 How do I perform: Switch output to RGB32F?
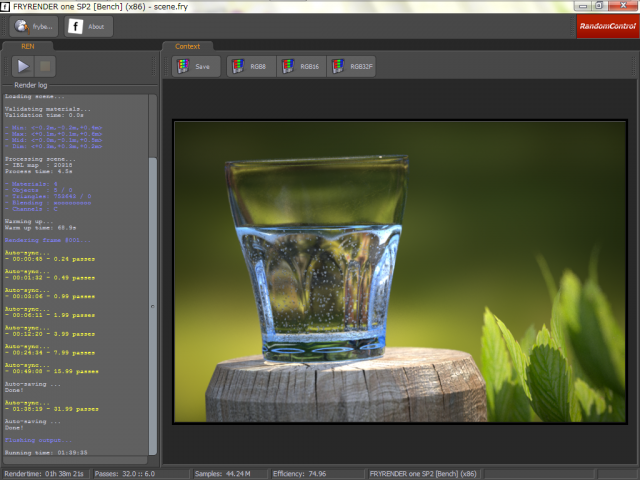351,67
